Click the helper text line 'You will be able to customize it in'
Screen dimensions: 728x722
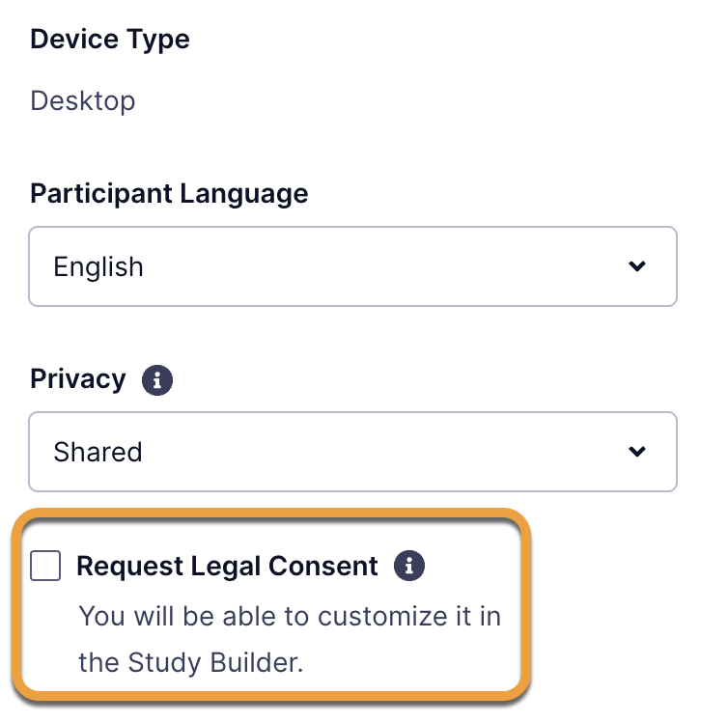[290, 617]
